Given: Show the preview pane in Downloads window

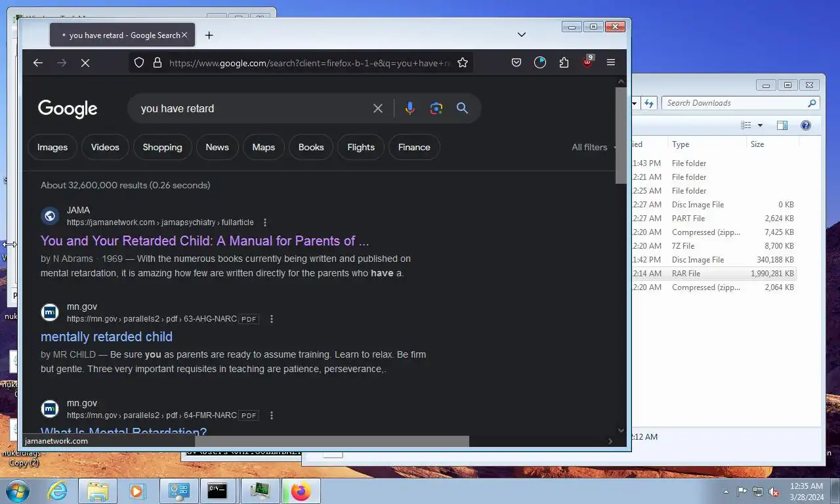Looking at the screenshot, I should [x=782, y=125].
